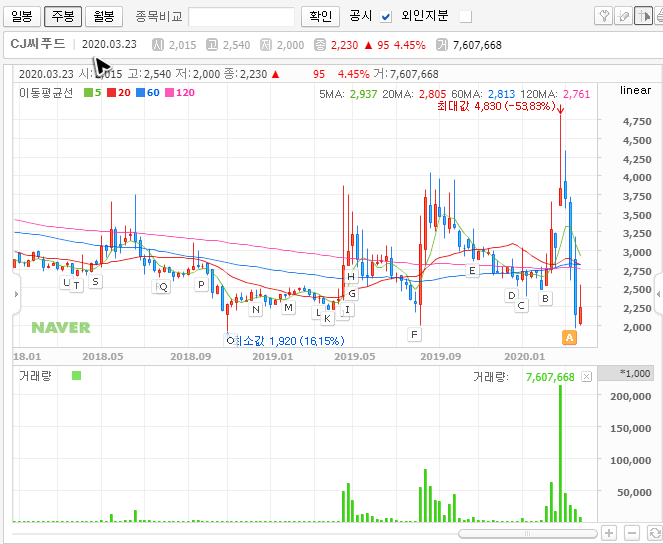
Task: Open disclosure marker G
Action: pyautogui.click(x=352, y=293)
